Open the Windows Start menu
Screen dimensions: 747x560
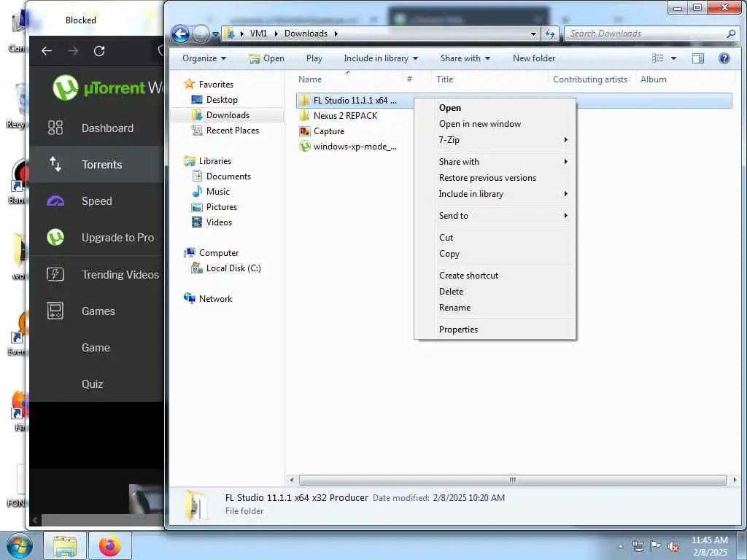point(19,545)
